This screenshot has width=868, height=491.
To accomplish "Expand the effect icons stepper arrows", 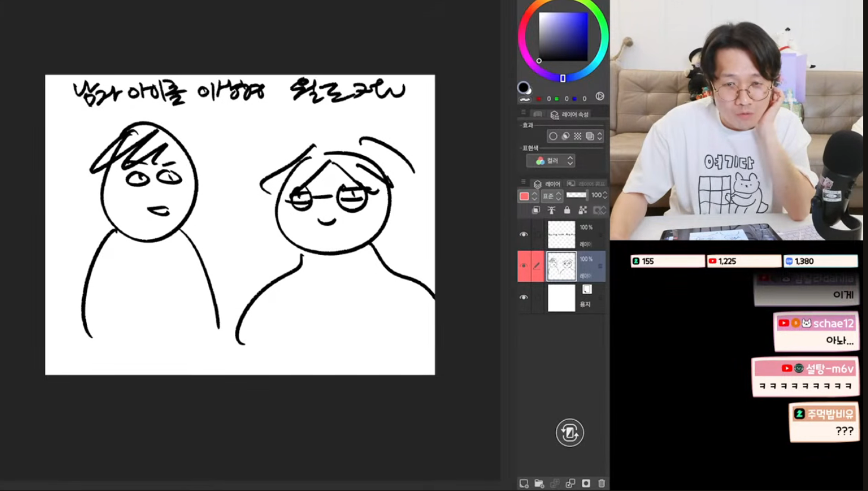I will click(599, 136).
